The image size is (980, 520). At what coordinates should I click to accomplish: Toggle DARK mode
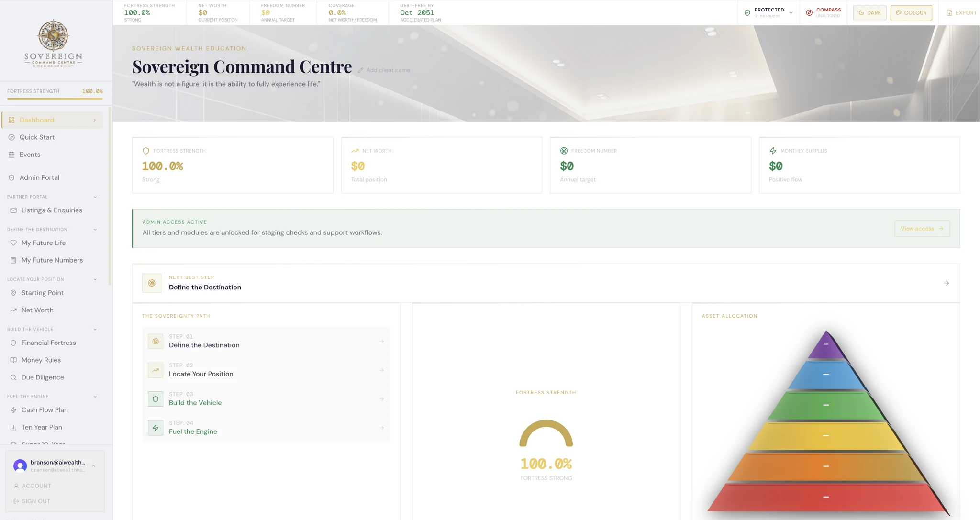click(x=869, y=13)
